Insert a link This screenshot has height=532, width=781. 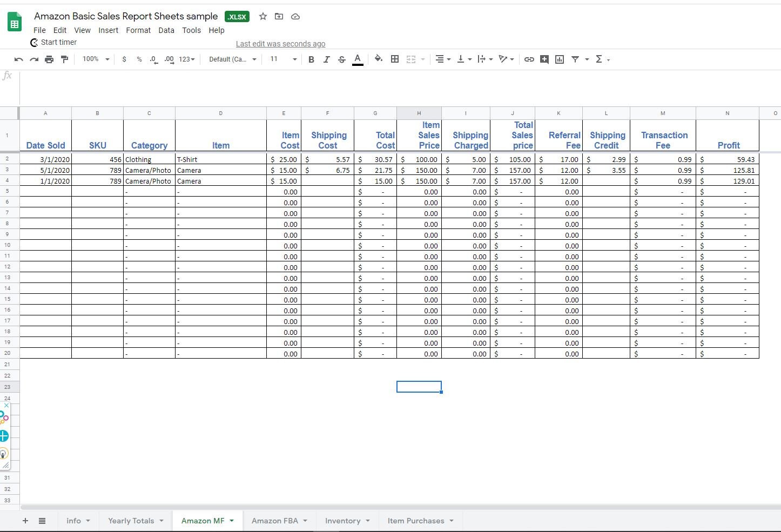coord(529,59)
